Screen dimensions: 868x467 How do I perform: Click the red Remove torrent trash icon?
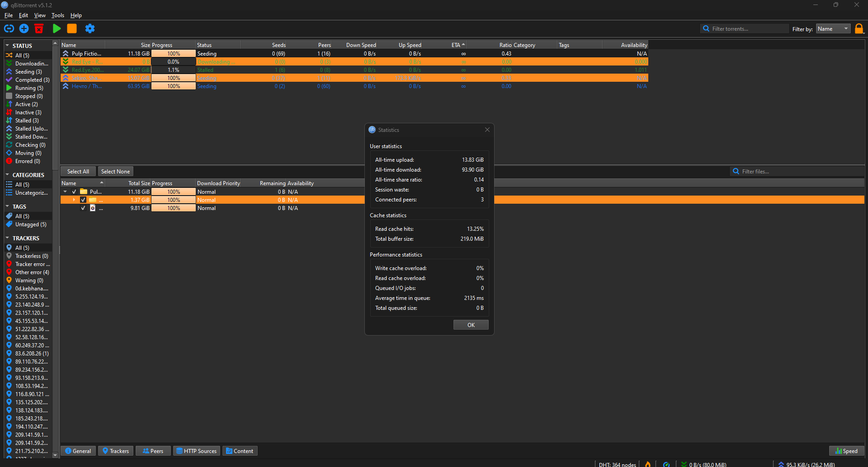coord(39,28)
